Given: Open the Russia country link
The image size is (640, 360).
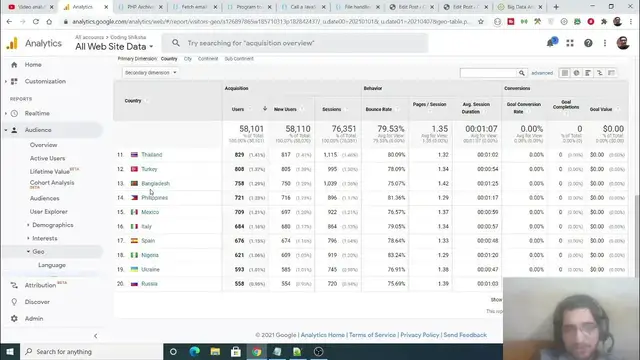Looking at the screenshot, I should tap(149, 284).
